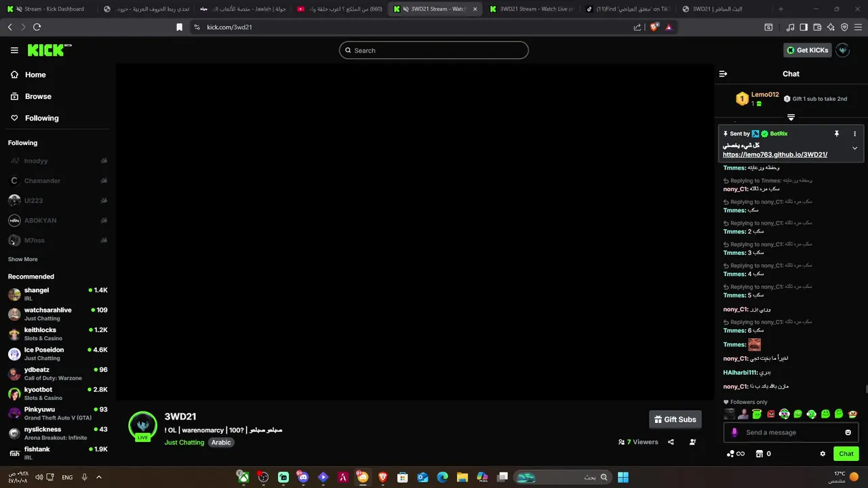Screen dimensions: 868x488
Task: Open Chamander in the Following list
Action: click(58, 181)
